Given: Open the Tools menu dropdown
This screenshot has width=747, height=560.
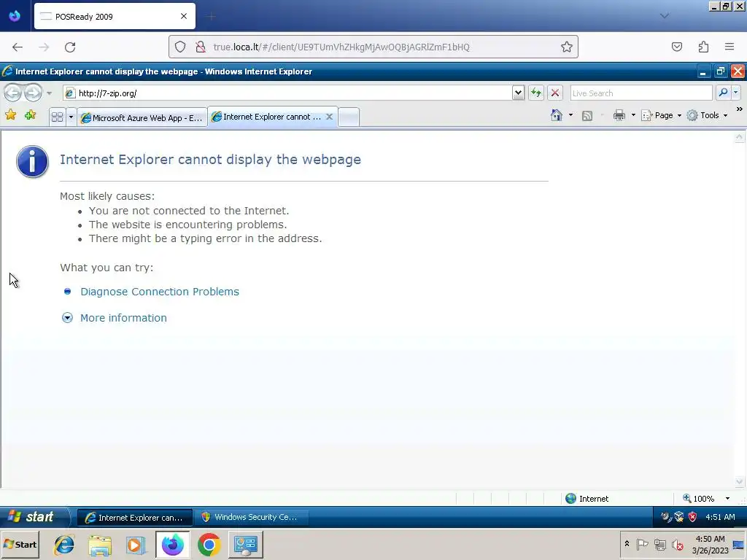Looking at the screenshot, I should tap(708, 115).
